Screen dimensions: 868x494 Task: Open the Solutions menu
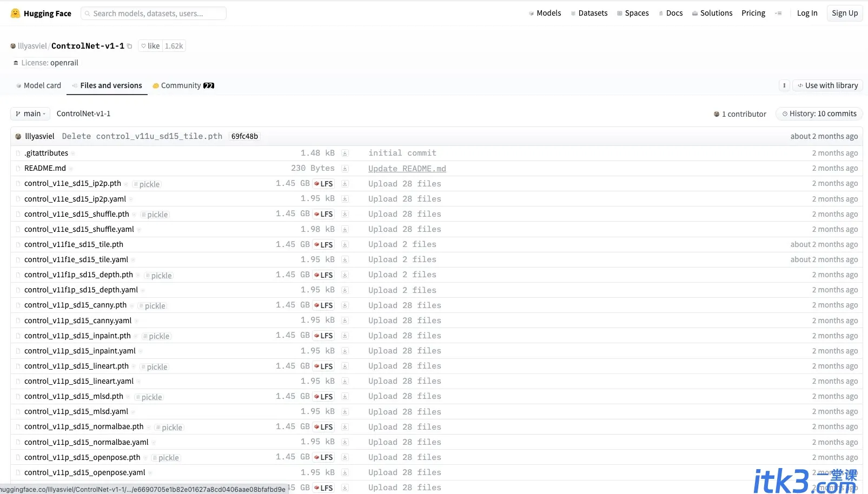point(712,13)
